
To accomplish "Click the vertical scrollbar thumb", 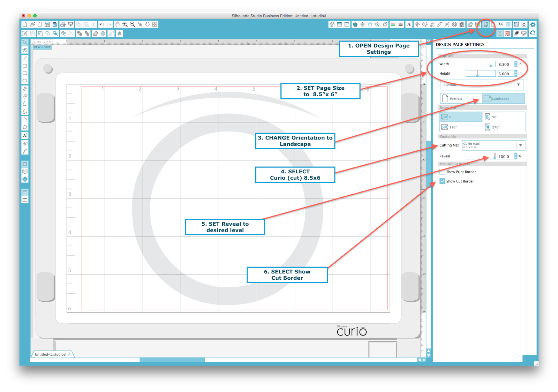I will pos(429,165).
